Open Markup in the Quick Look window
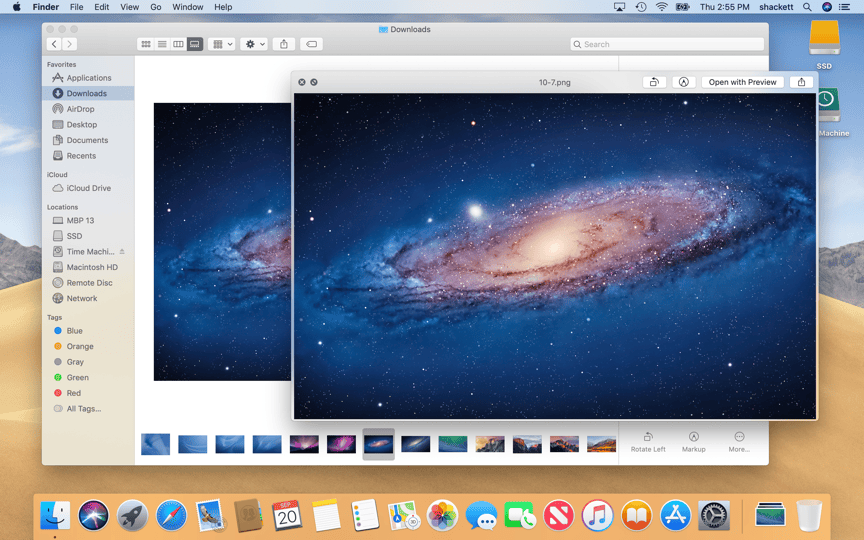 (683, 82)
